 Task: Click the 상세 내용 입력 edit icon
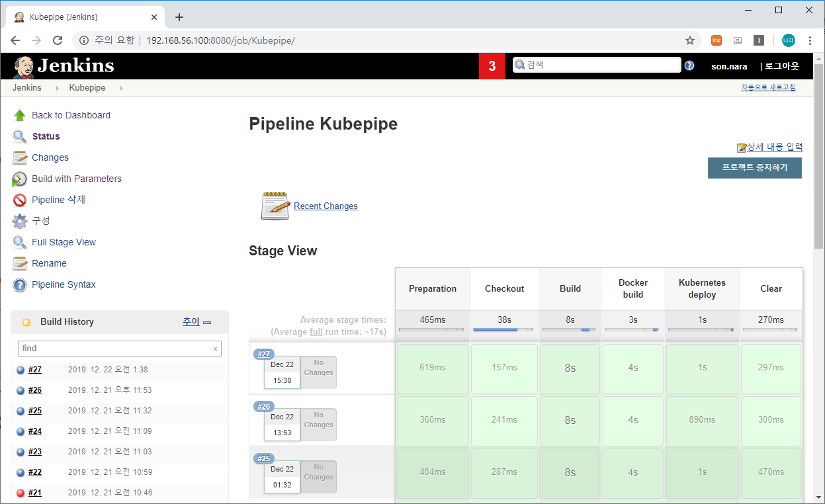(x=742, y=147)
